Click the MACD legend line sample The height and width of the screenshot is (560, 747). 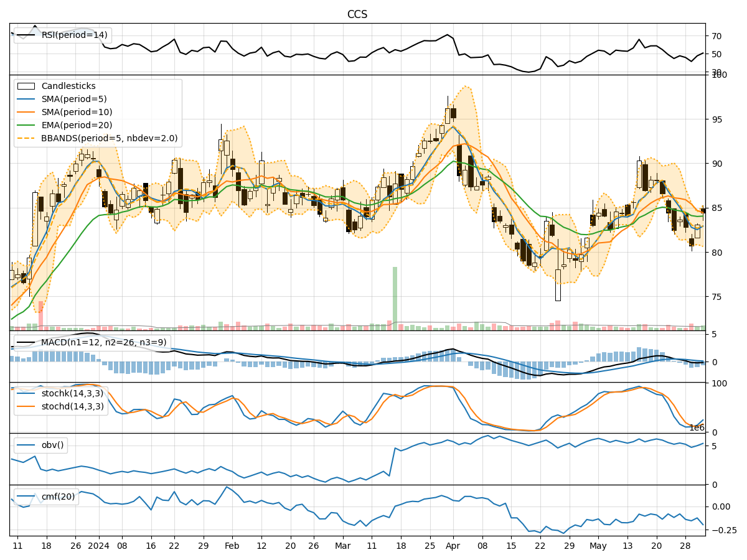pyautogui.click(x=26, y=341)
